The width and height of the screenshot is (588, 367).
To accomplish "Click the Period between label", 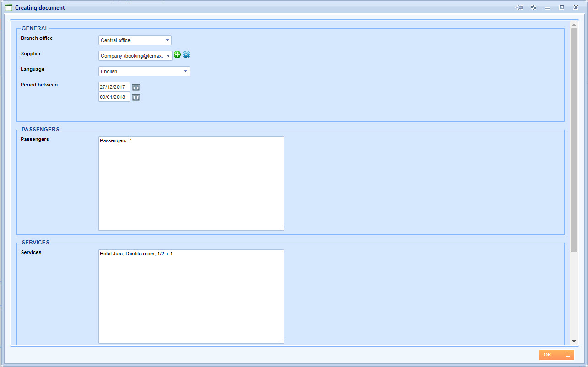I will click(39, 85).
